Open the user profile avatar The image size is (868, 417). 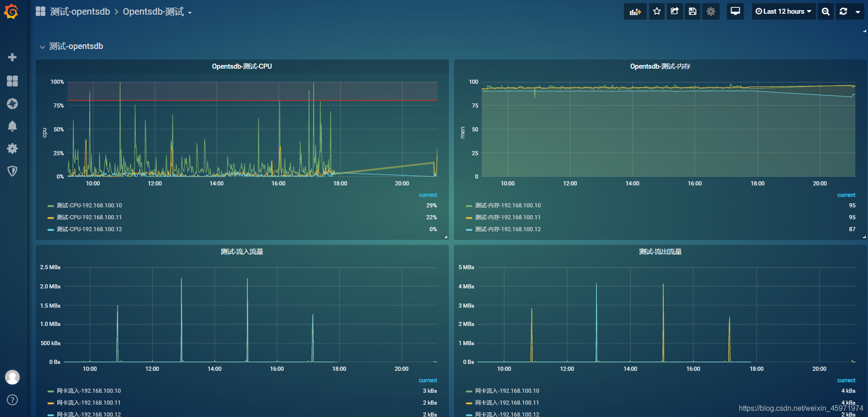tap(12, 377)
